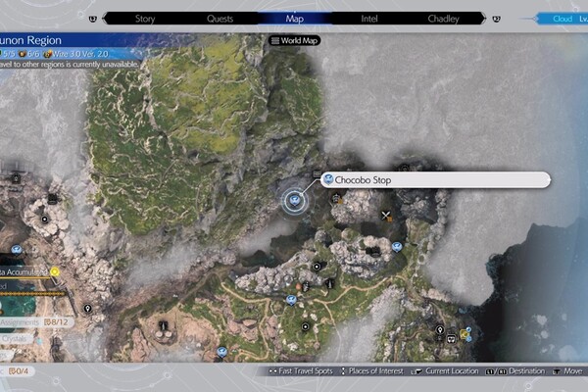Click the R2 next-tab icon

pyautogui.click(x=496, y=19)
